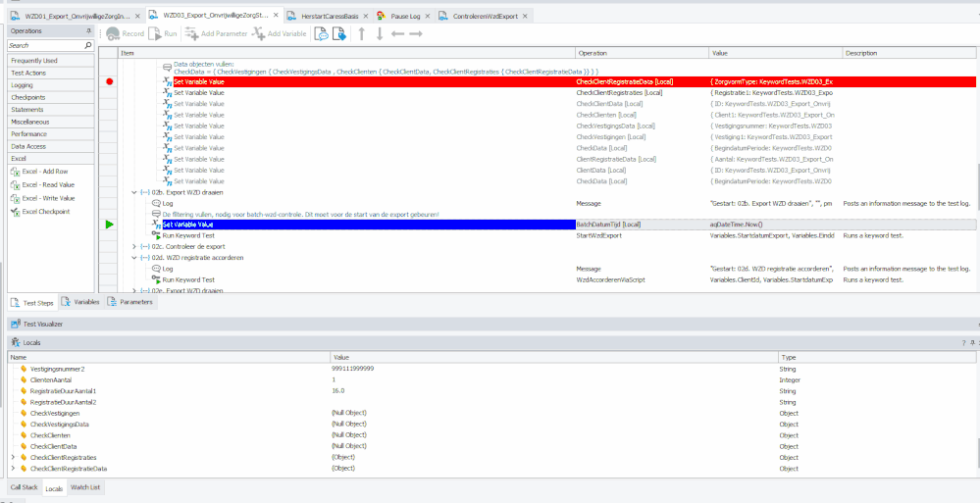Click the Add Variable toolbar icon
The width and height of the screenshot is (980, 503).
click(280, 33)
